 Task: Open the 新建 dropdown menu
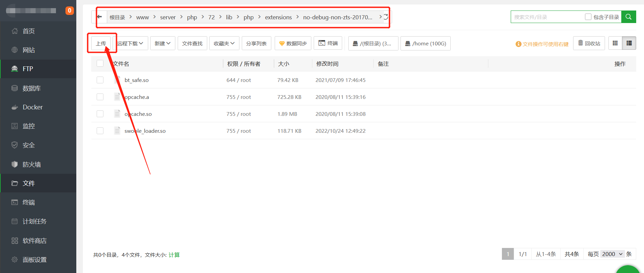(162, 43)
